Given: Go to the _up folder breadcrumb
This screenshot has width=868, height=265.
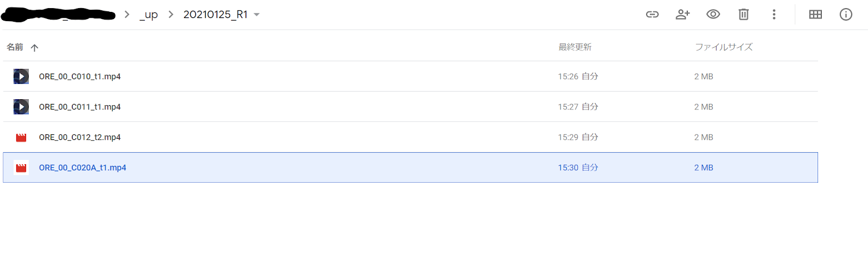Looking at the screenshot, I should click(149, 15).
